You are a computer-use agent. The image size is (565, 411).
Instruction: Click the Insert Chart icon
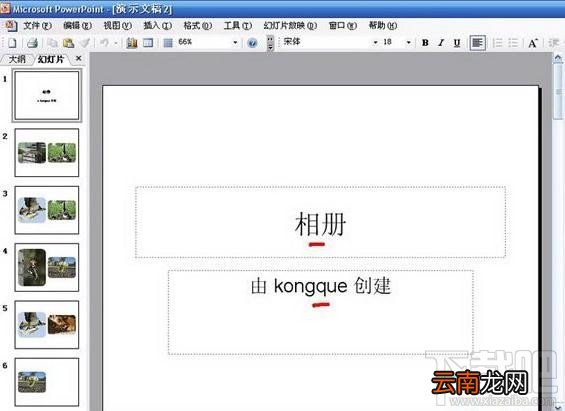click(x=132, y=43)
